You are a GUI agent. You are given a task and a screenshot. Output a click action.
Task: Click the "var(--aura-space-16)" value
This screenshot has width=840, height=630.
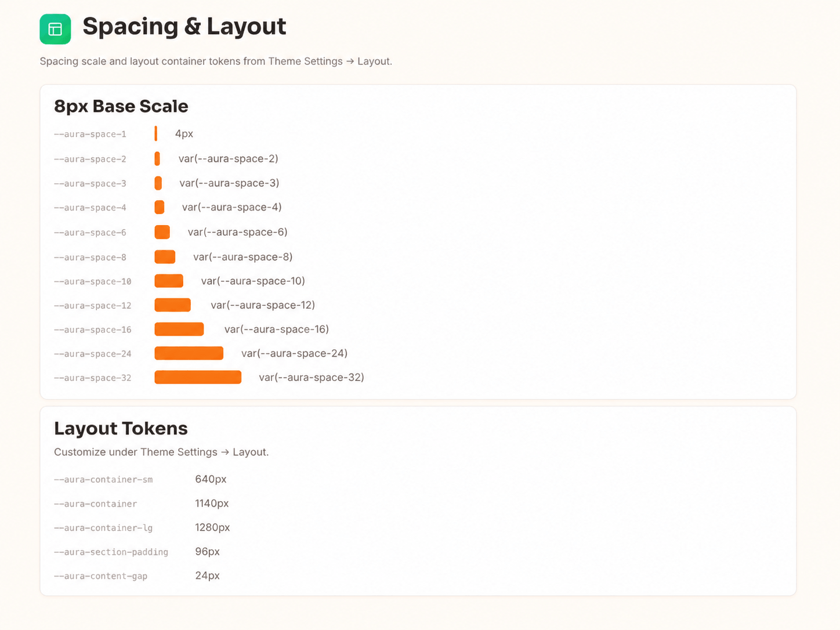click(x=277, y=329)
